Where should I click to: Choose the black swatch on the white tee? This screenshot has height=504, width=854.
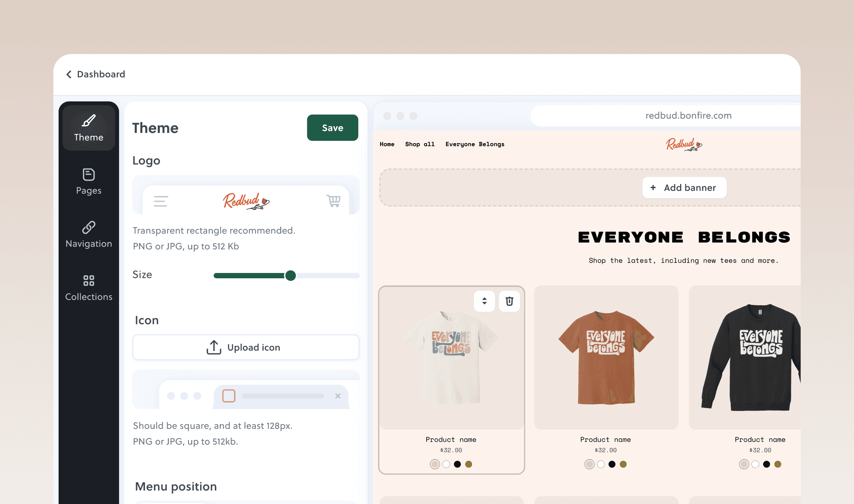click(x=457, y=464)
